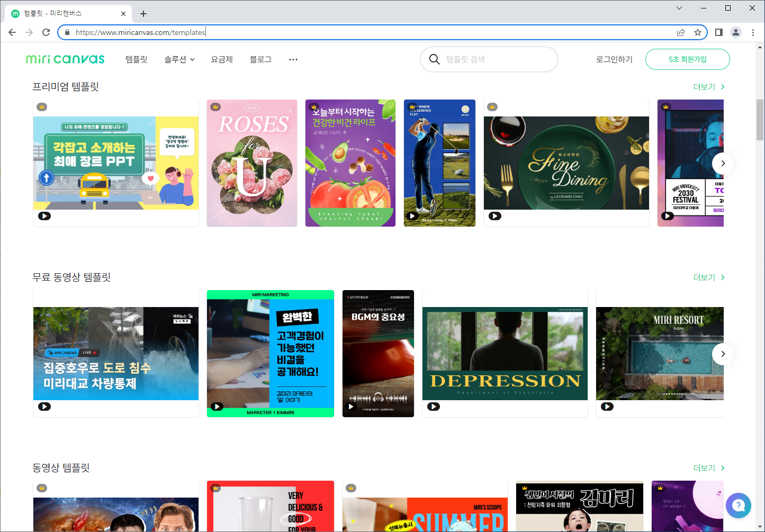Screen dimensions: 765x532
Task: Click 더보기 next to 무료 동영상 템플릿
Action: click(709, 277)
